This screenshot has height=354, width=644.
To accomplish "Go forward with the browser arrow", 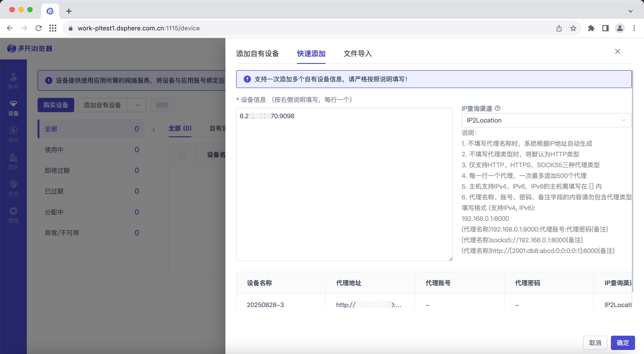I will click(x=24, y=28).
